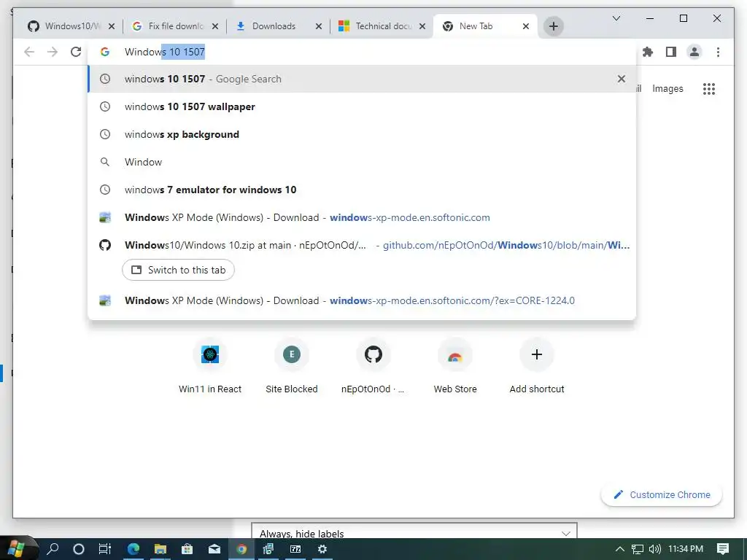Open the Site Blocked shortcut
The height and width of the screenshot is (560, 747).
coord(292,367)
